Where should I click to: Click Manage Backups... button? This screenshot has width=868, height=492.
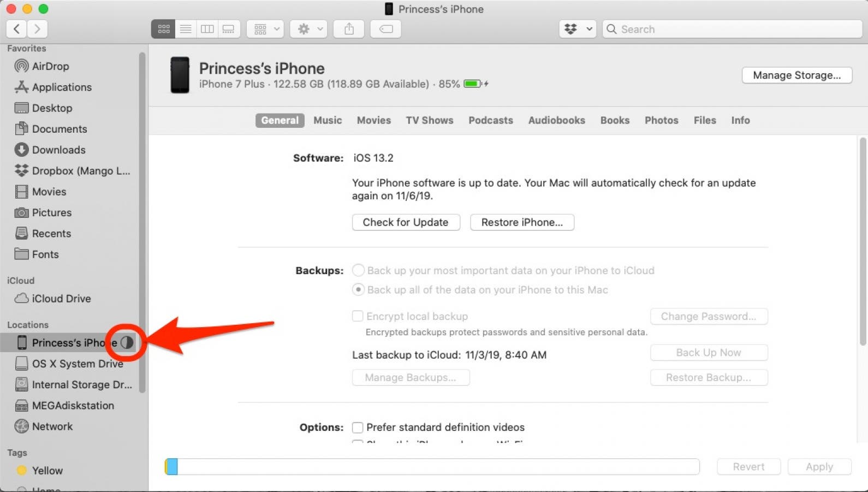(411, 377)
